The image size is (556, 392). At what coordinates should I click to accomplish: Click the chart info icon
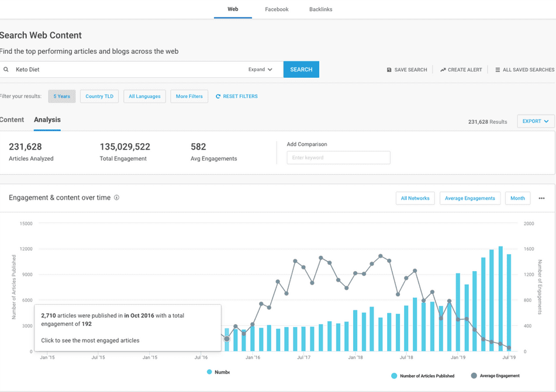pos(117,198)
